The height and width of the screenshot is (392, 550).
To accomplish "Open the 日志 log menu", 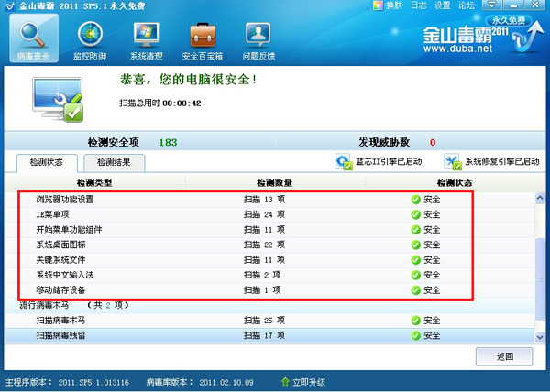I will [x=419, y=5].
